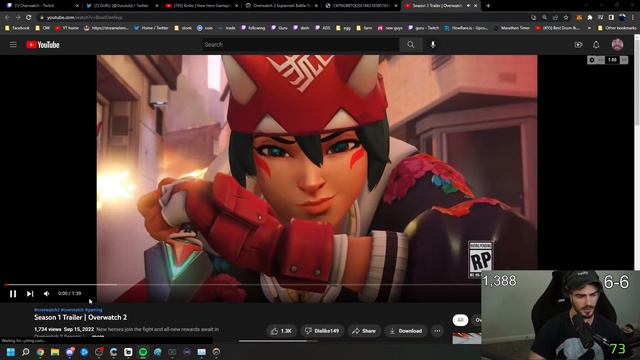Share the Season 1 Trailer video
Viewport: 640px width, 360px height.
(364, 331)
